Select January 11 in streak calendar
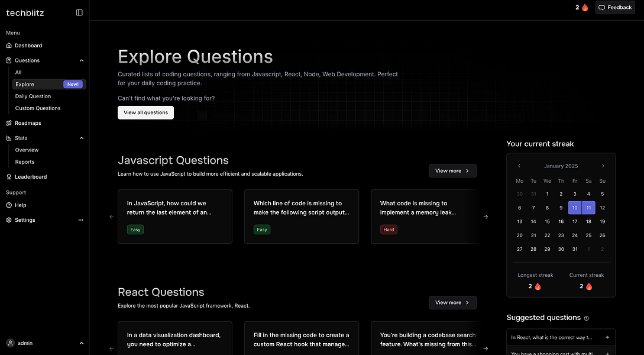644x355 pixels. tap(588, 208)
